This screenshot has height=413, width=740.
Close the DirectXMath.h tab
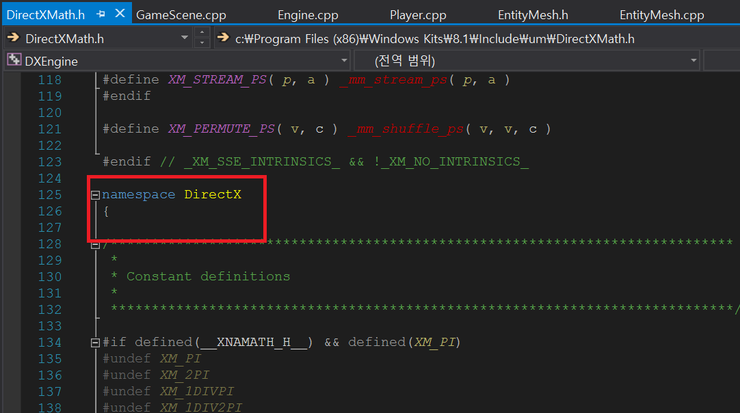coord(120,14)
